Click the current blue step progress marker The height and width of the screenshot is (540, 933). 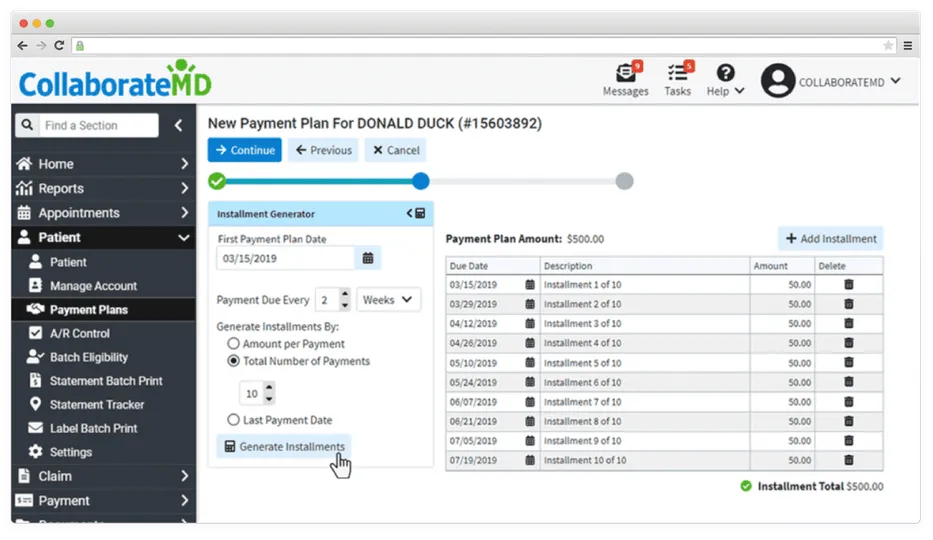click(x=421, y=181)
